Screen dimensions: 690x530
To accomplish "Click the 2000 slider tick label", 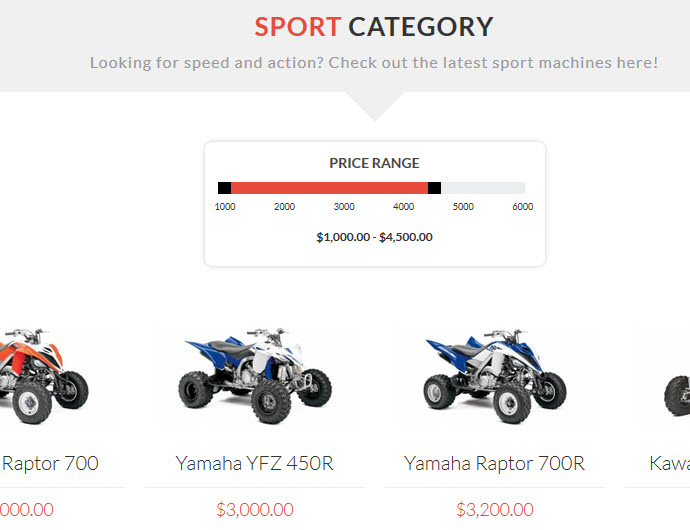I will click(284, 206).
